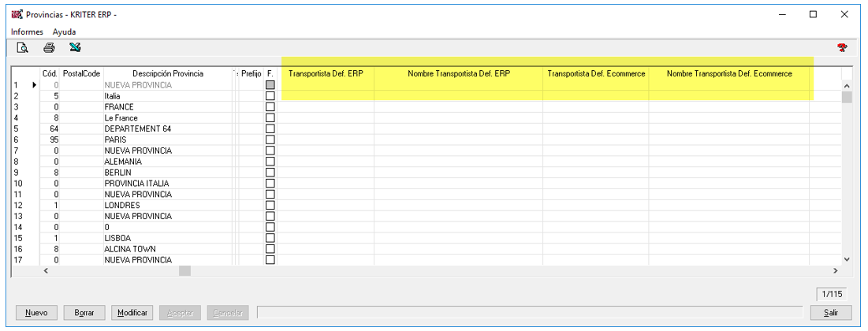Tick the F. checkbox for Italia
868x331 pixels.
[270, 95]
